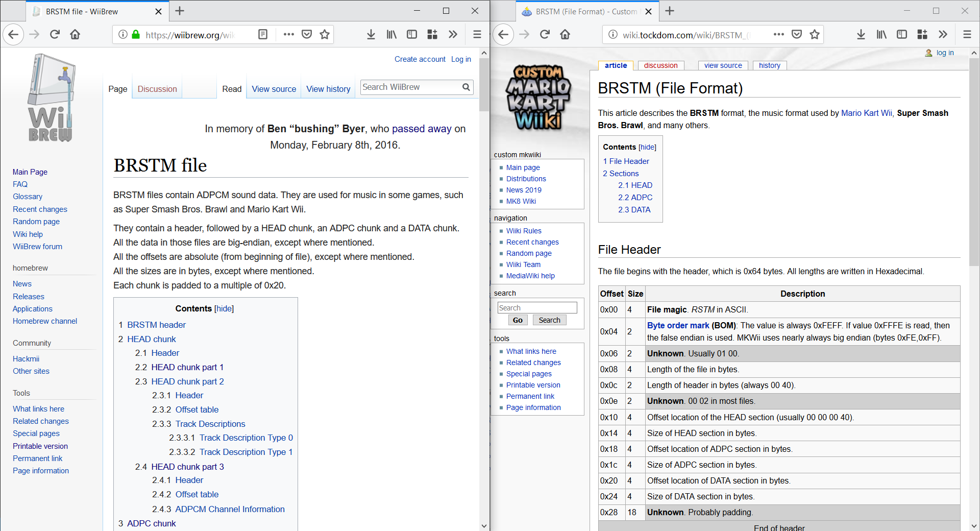980x531 pixels.
Task: Open reader view in WiiBrew address bar
Action: click(263, 34)
